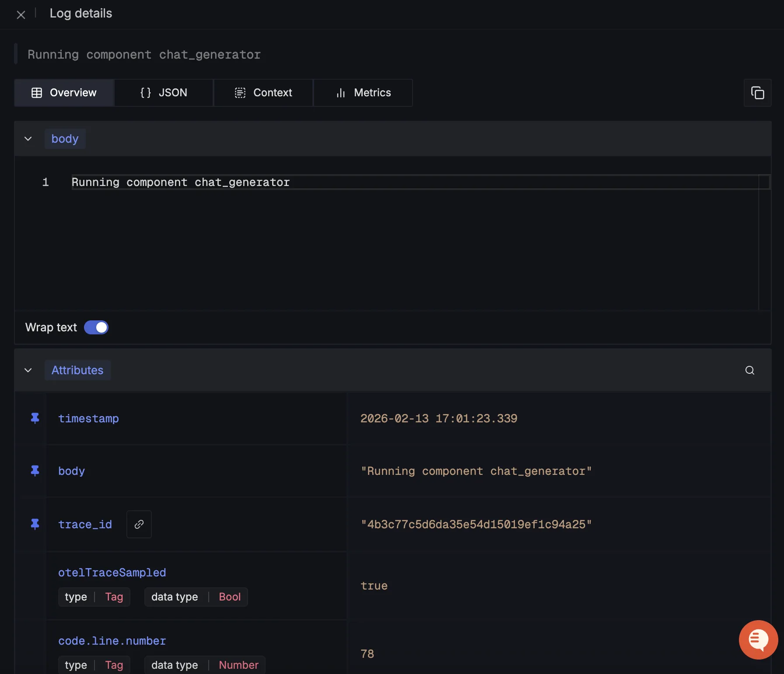The height and width of the screenshot is (674, 784).
Task: Click the body text editor line
Action: coord(181,182)
